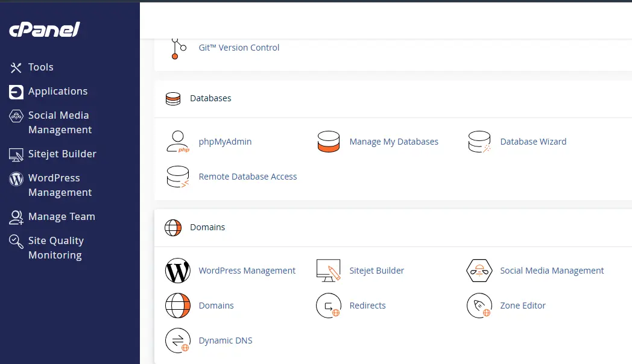The height and width of the screenshot is (364, 632).
Task: Click the Database Wizard icon
Action: (479, 142)
